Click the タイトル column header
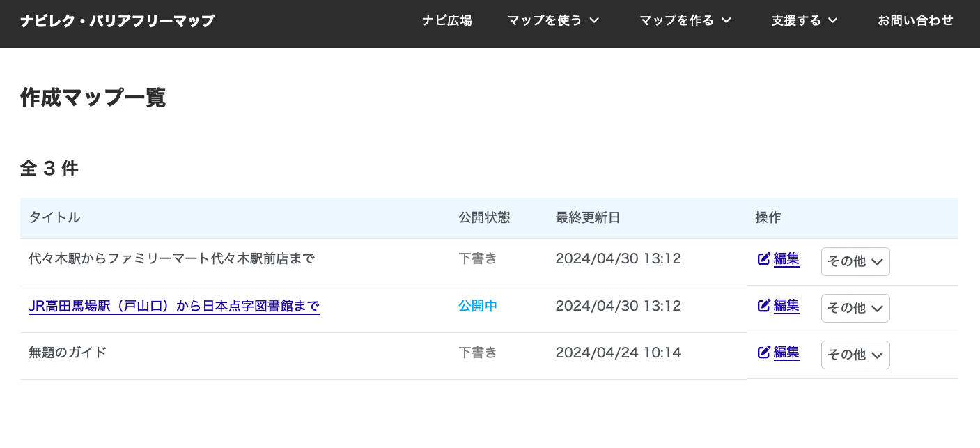Viewport: 980px width, 448px height. [54, 217]
